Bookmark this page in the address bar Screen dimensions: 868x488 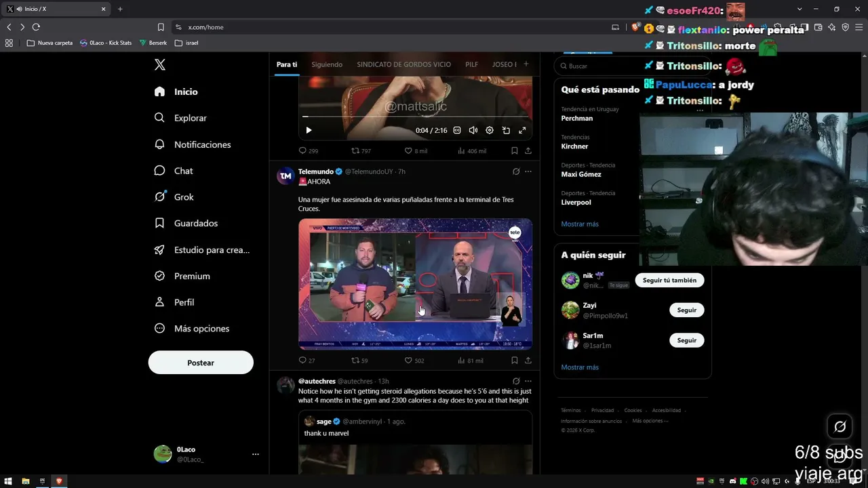pos(161,27)
